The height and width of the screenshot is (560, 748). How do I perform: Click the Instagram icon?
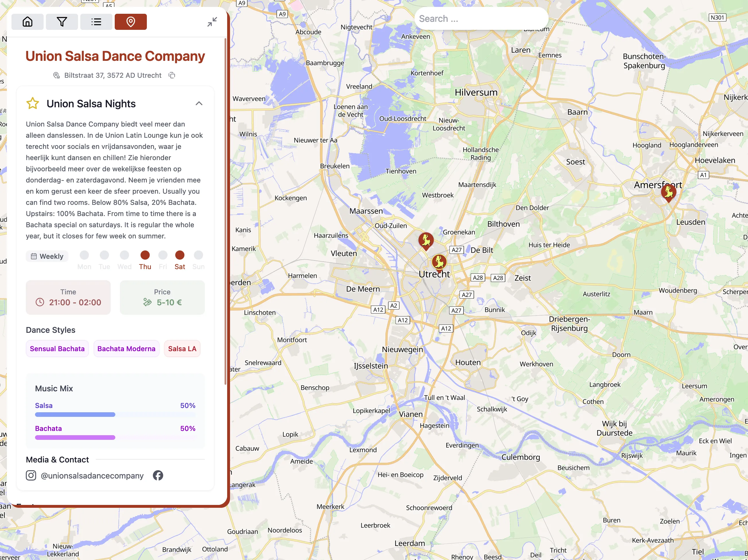pos(31,475)
